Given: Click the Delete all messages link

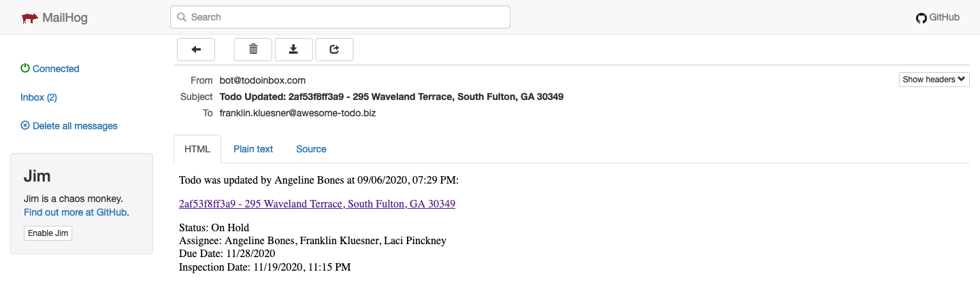Looking at the screenshot, I should click(75, 126).
